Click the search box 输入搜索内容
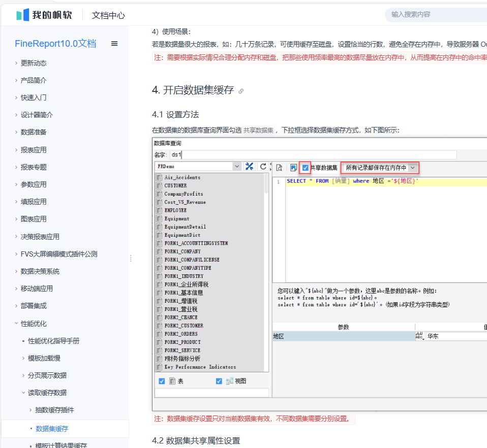The image size is (487, 448). tap(436, 15)
